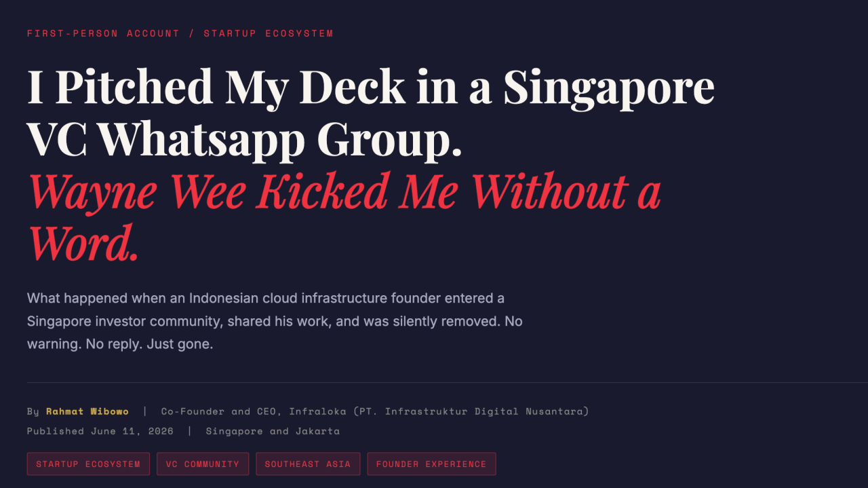Click the 'FIRST-PERSON ACCOUNT / STARTUP ECOSYSTEM' kicker
Screen dimensions: 868x488
click(x=180, y=33)
